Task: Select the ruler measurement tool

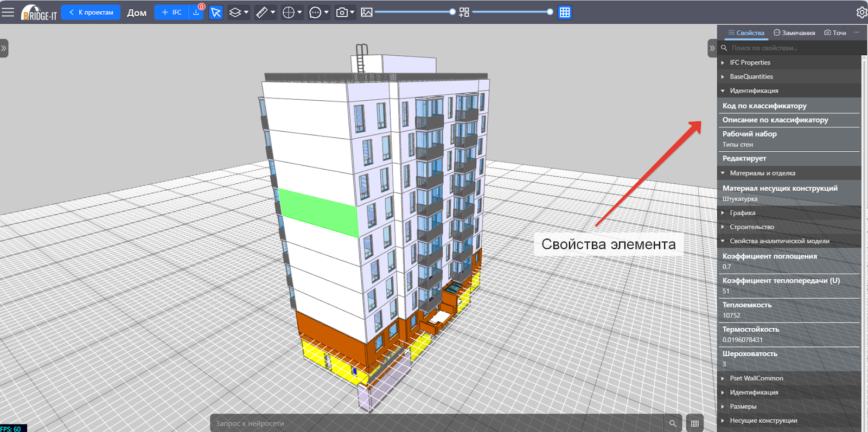Action: point(262,12)
